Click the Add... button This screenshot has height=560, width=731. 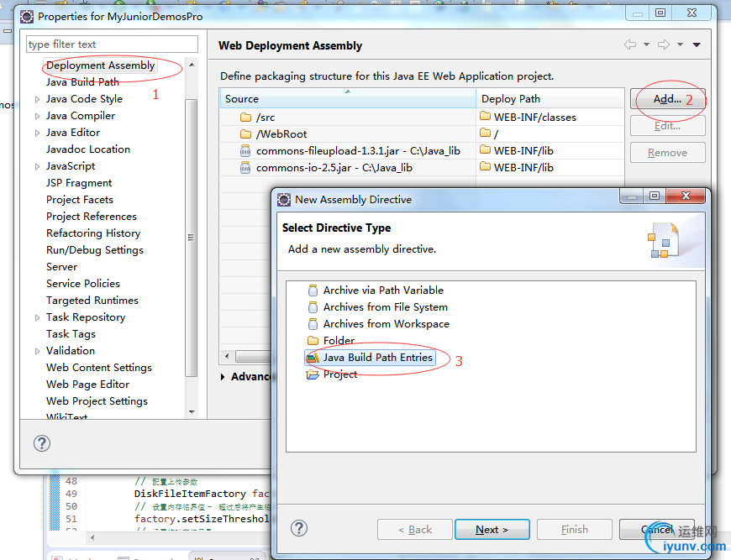(668, 99)
